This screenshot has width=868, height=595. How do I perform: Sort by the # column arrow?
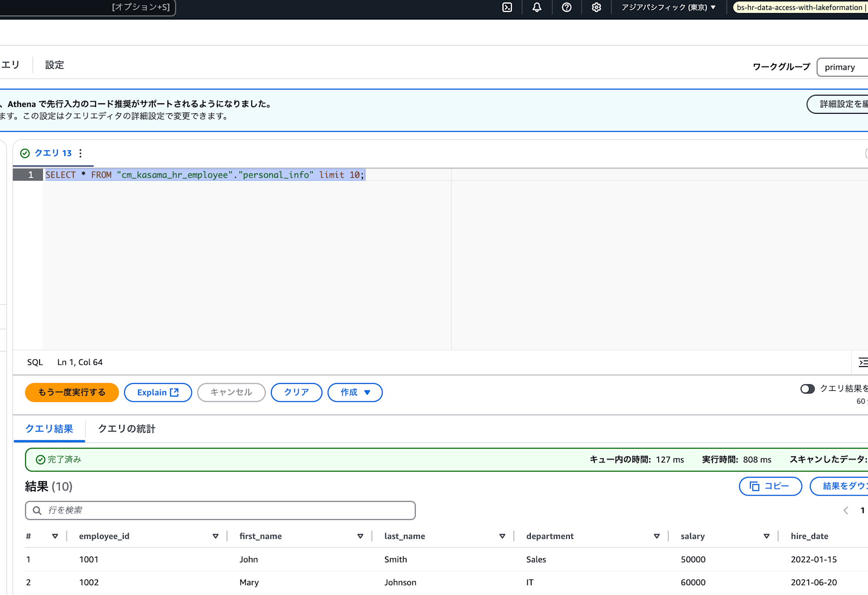[x=55, y=536]
